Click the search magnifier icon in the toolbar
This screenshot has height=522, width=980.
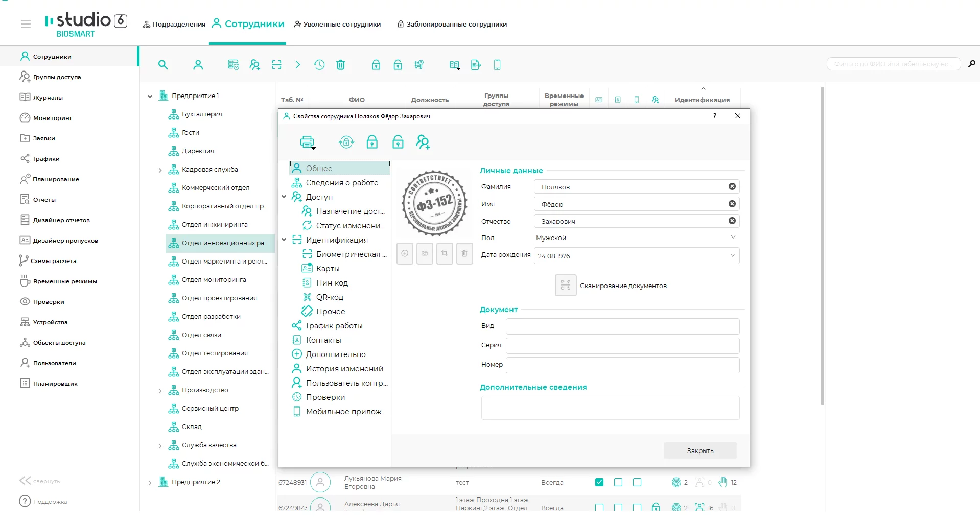click(163, 65)
